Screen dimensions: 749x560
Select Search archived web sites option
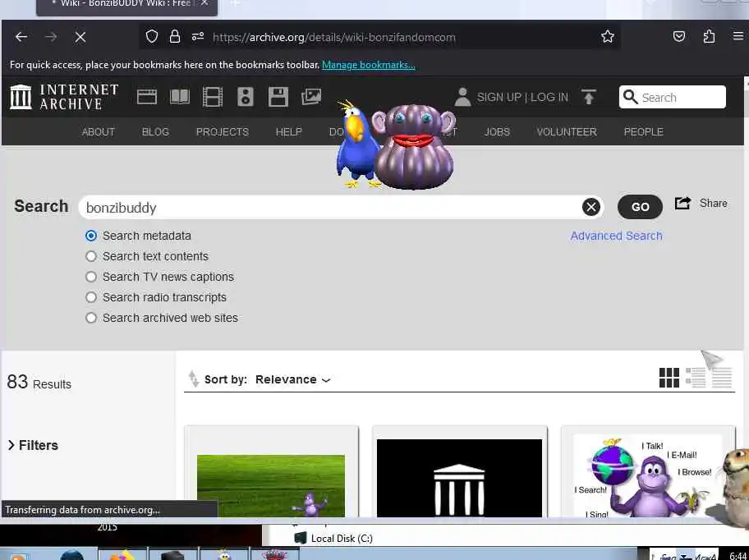pyautogui.click(x=91, y=318)
